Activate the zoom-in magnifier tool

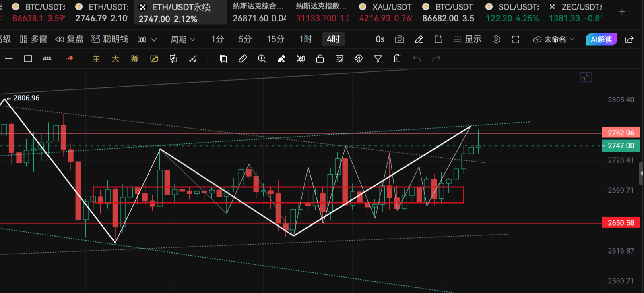(x=262, y=59)
